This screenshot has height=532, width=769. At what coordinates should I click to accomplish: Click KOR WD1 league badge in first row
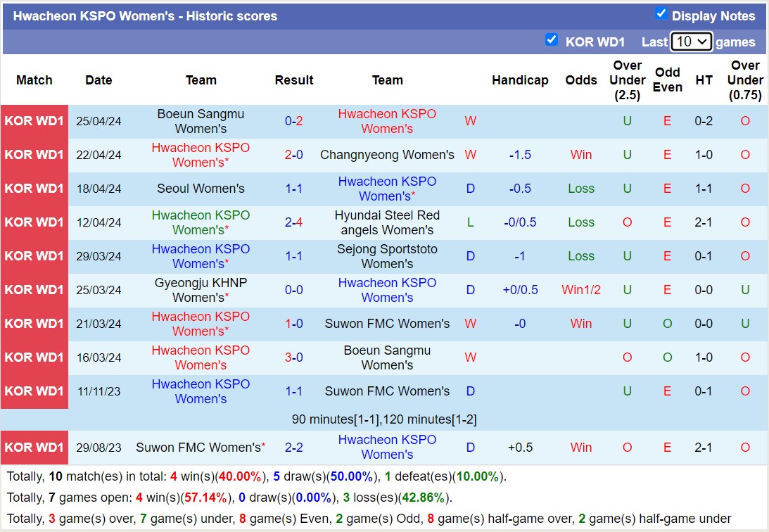[x=34, y=121]
